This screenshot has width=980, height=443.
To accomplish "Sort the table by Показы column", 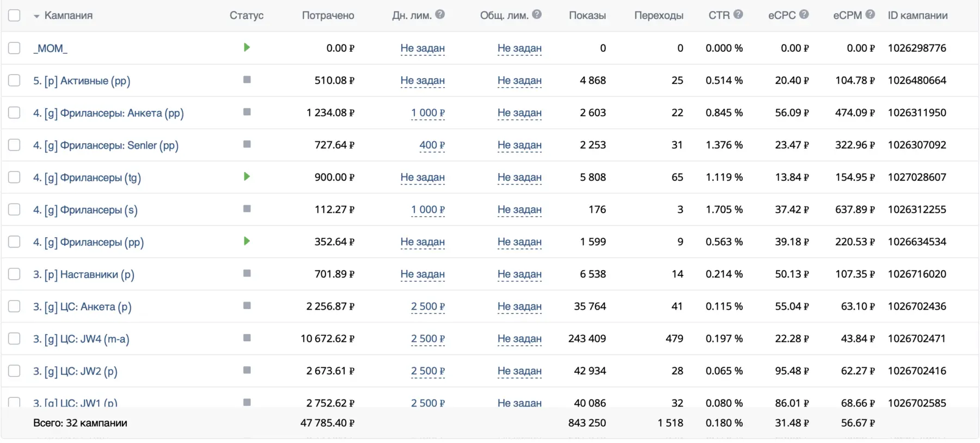I will 587,15.
